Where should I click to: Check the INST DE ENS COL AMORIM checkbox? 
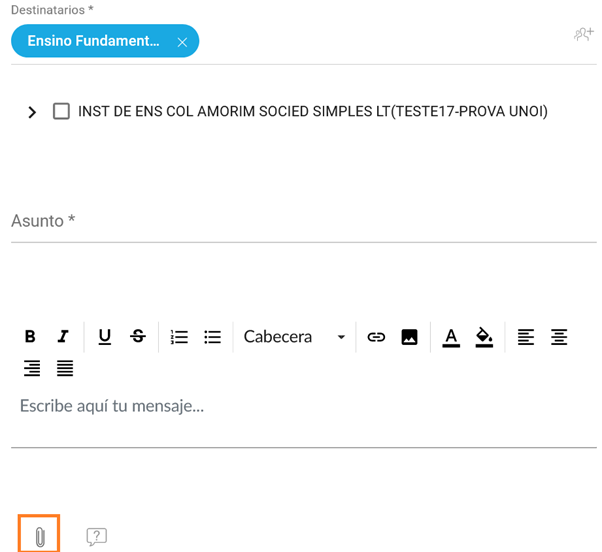pyautogui.click(x=61, y=112)
